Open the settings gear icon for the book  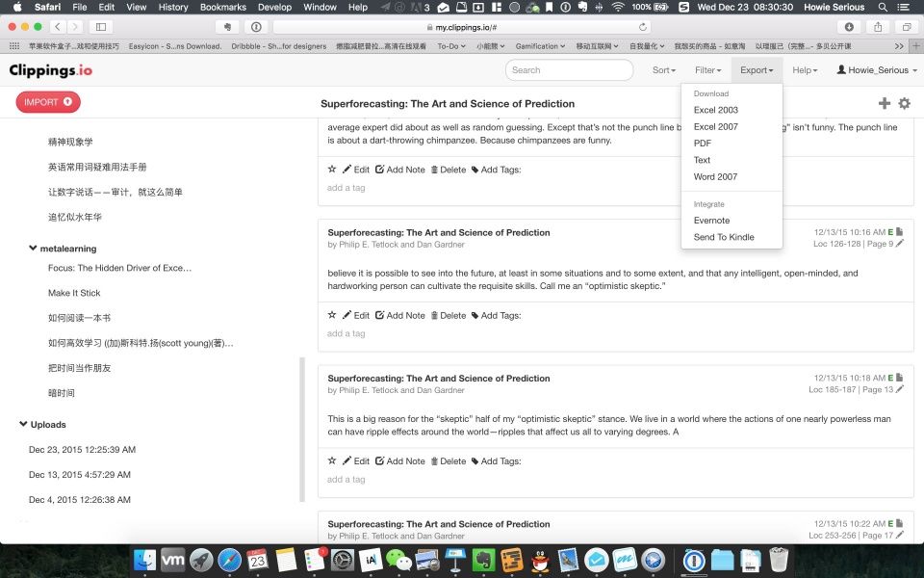coord(904,103)
